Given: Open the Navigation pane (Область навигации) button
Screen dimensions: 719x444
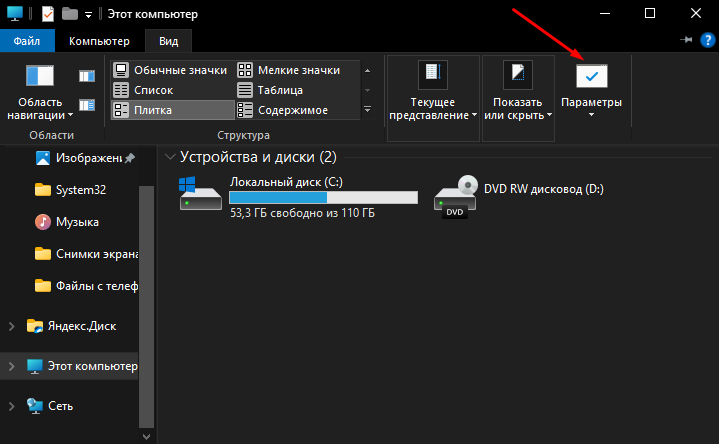Looking at the screenshot, I should 40,92.
